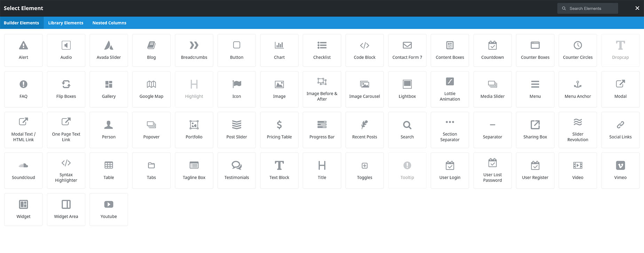Pick the Breadcrumbs element
The image size is (644, 253).
pos(194,50)
